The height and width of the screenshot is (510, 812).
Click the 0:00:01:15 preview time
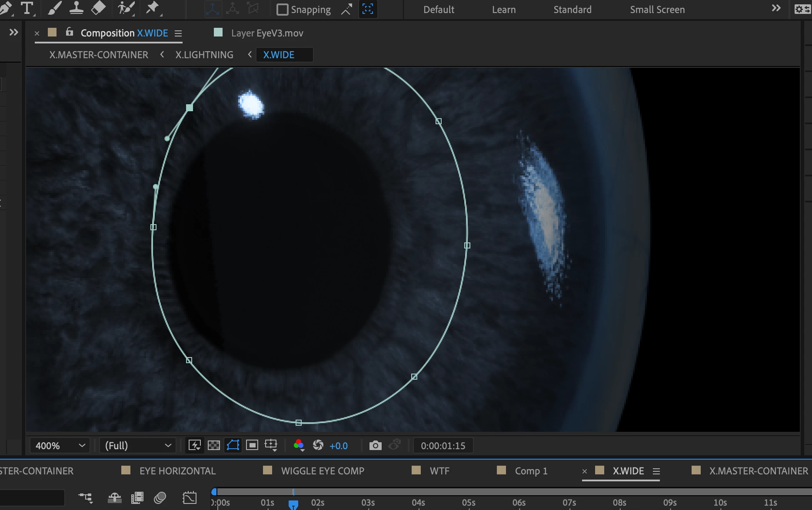click(x=443, y=446)
